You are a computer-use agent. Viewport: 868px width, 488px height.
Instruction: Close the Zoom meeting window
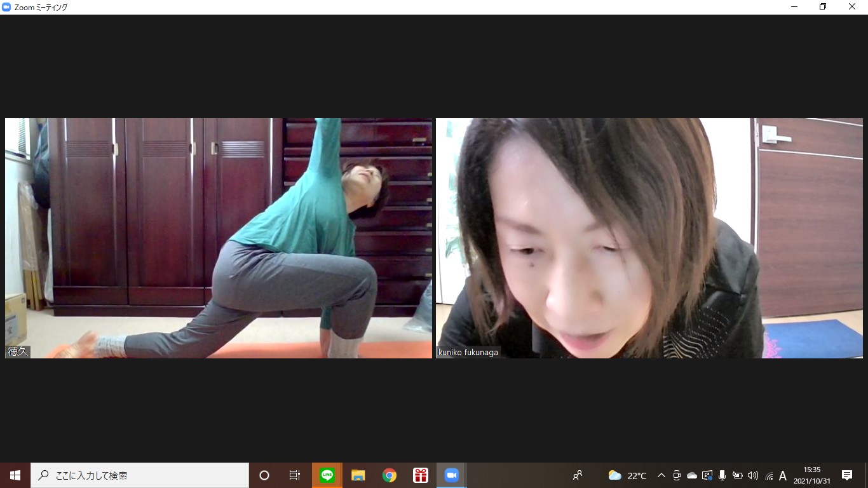(852, 7)
